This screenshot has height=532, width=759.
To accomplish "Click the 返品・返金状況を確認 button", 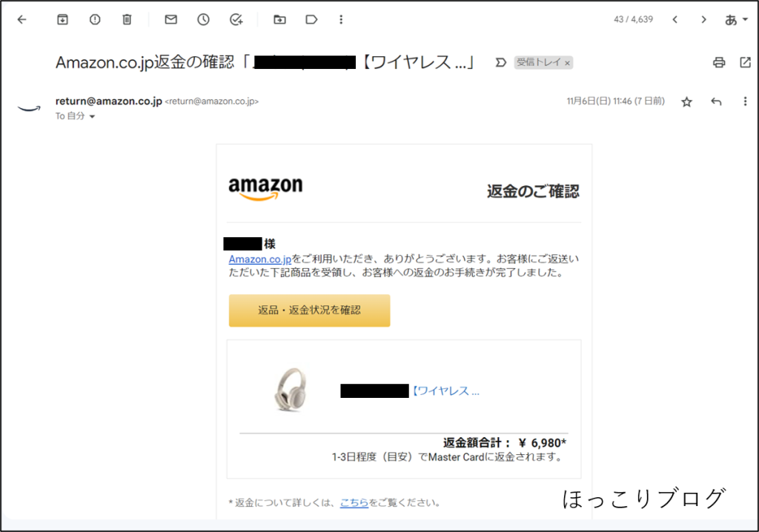I will tap(309, 310).
